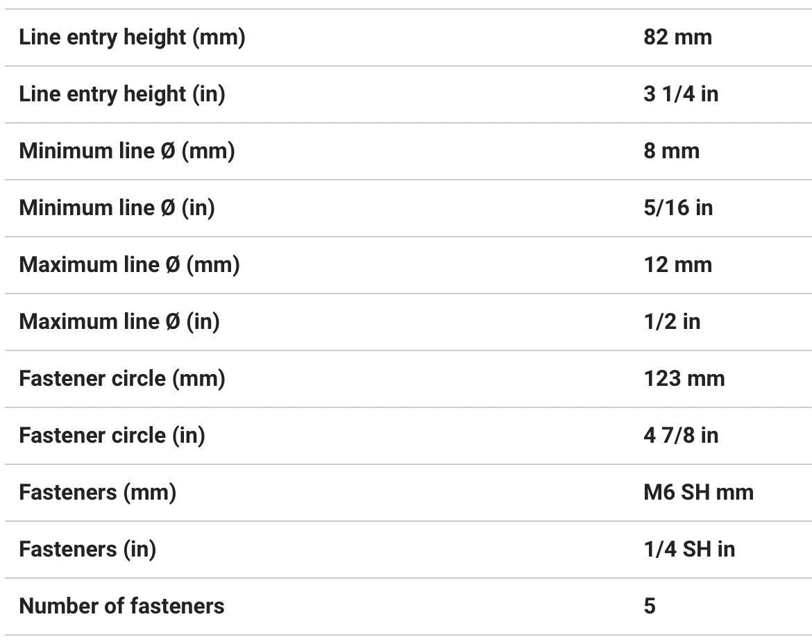
Task: Select the M6 SH mm value
Action: click(x=698, y=493)
